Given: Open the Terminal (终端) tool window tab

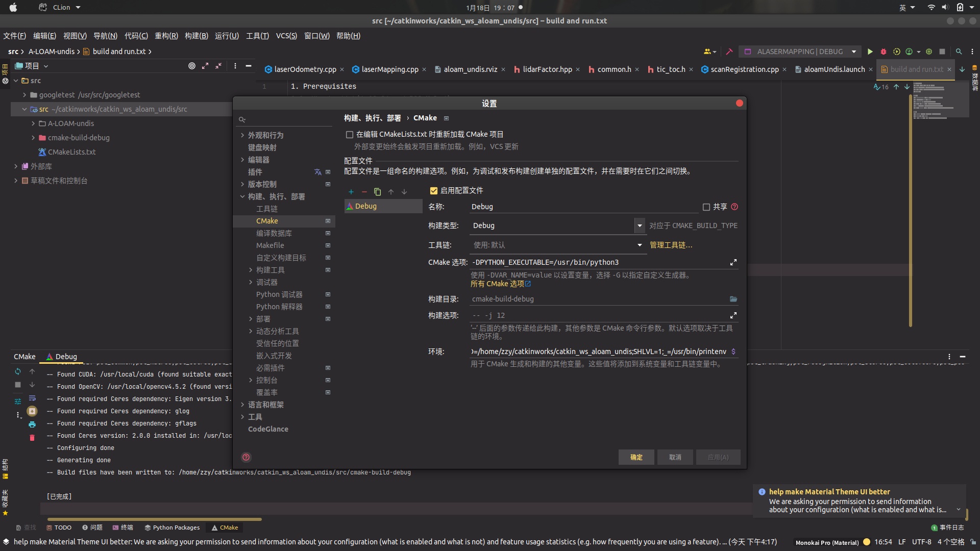Looking at the screenshot, I should coord(122,528).
